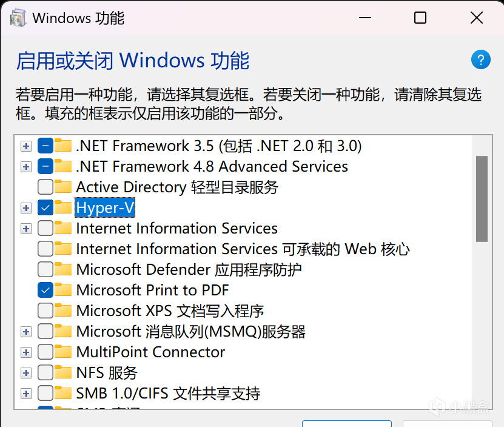Click the Microsoft Print to PDF folder icon
Viewport: 504px width, 427px height.
pos(63,290)
